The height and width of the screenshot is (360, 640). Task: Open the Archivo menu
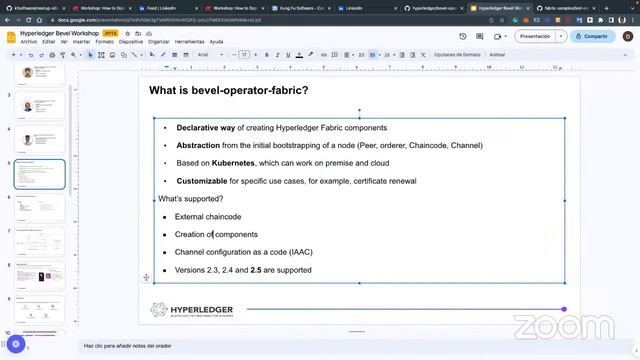click(x=29, y=42)
